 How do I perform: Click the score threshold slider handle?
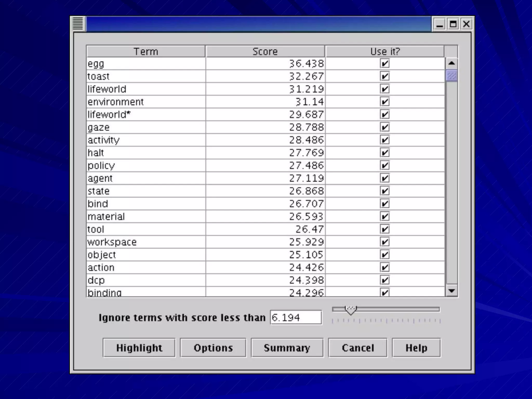coord(351,310)
